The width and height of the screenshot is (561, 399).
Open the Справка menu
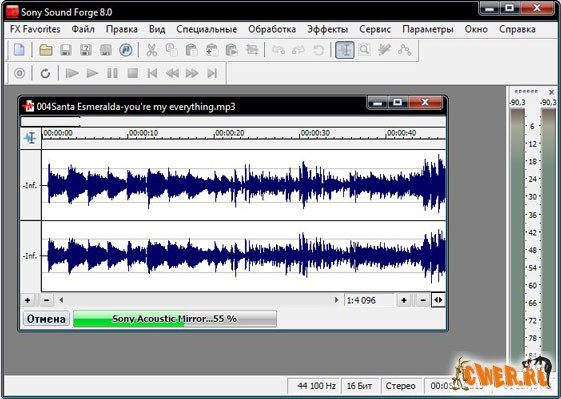517,29
